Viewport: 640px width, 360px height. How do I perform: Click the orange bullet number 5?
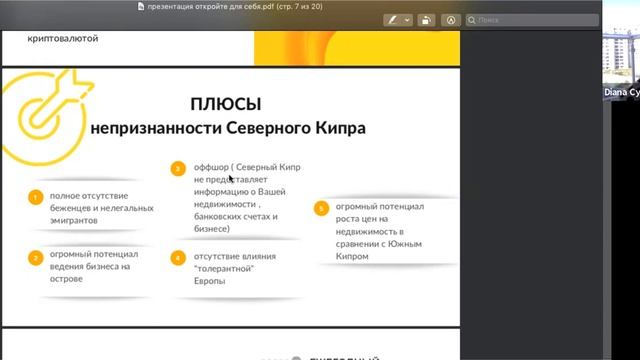coord(321,208)
